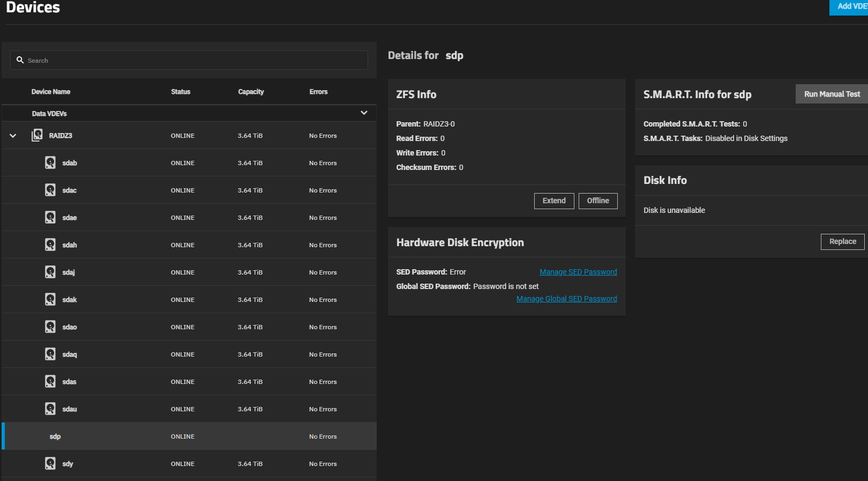The image size is (868, 481).
Task: Run Manual S.M.A.R.T. Test
Action: [x=832, y=94]
